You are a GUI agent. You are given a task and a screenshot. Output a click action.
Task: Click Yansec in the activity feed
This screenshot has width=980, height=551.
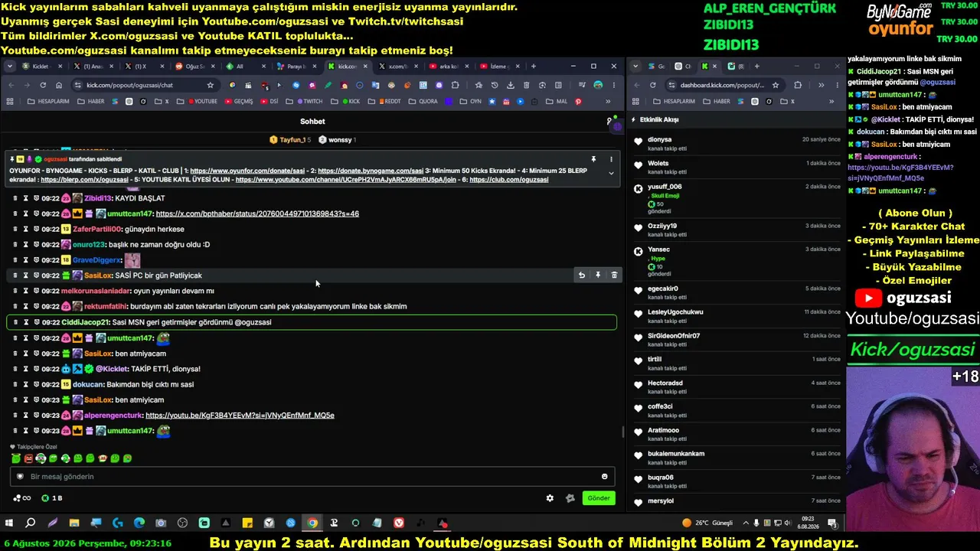point(658,249)
